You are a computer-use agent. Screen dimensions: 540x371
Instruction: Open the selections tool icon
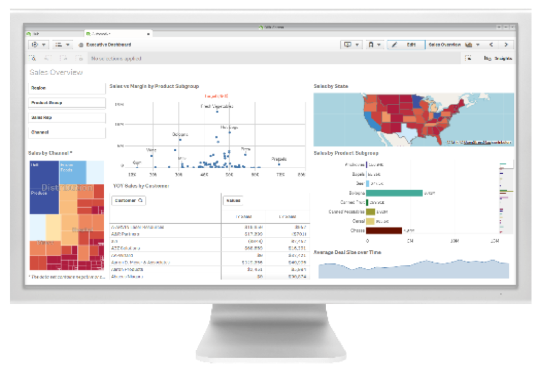click(468, 59)
